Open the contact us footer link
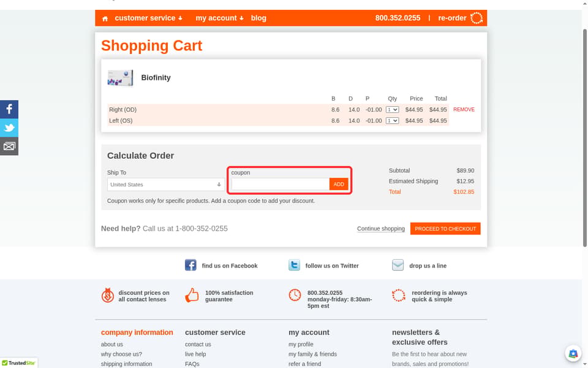 198,344
